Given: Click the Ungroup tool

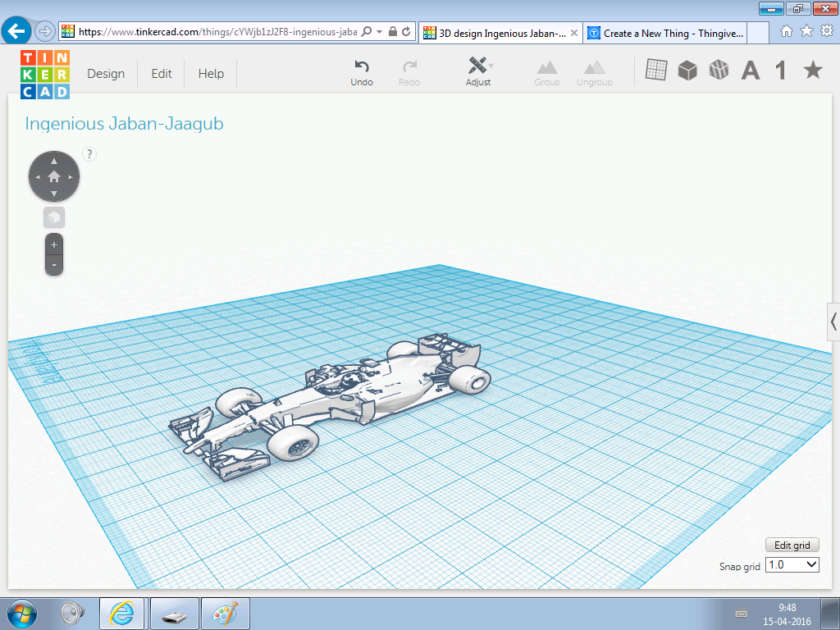Looking at the screenshot, I should coord(595,72).
